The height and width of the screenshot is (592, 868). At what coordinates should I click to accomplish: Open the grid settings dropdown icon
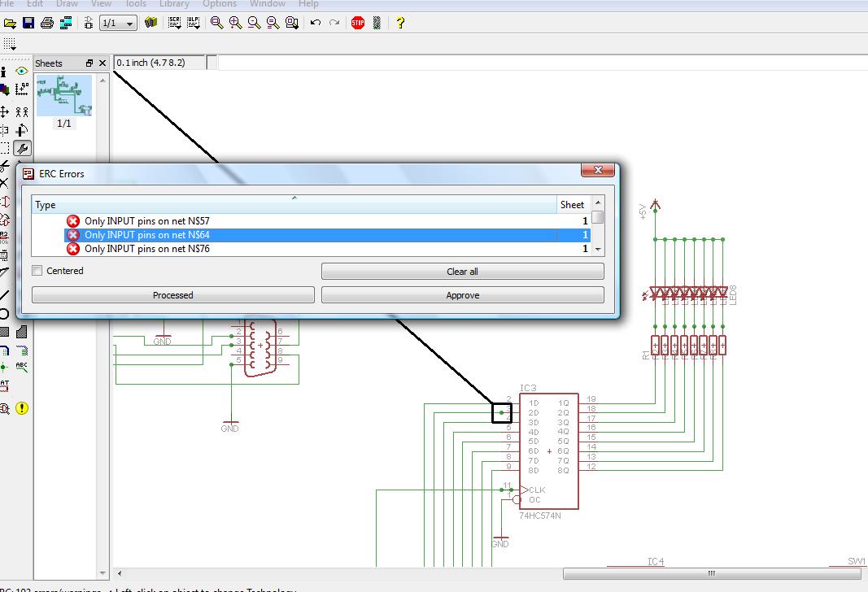[9, 44]
